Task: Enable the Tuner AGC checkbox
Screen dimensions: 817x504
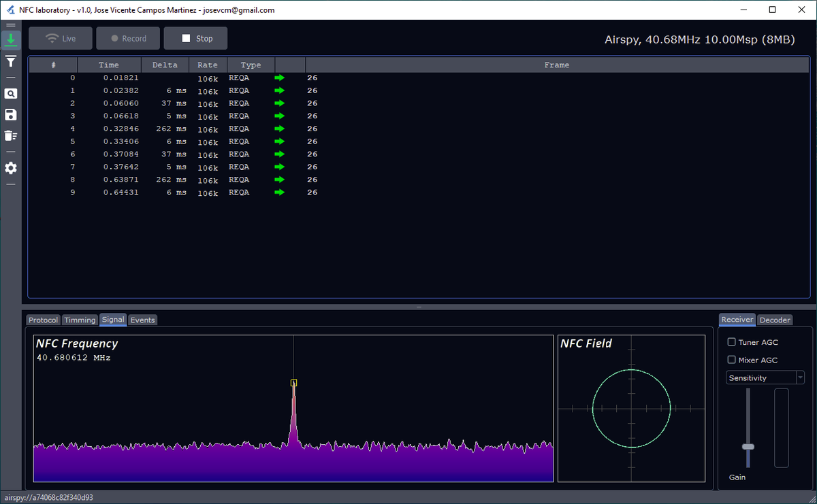Action: 732,342
